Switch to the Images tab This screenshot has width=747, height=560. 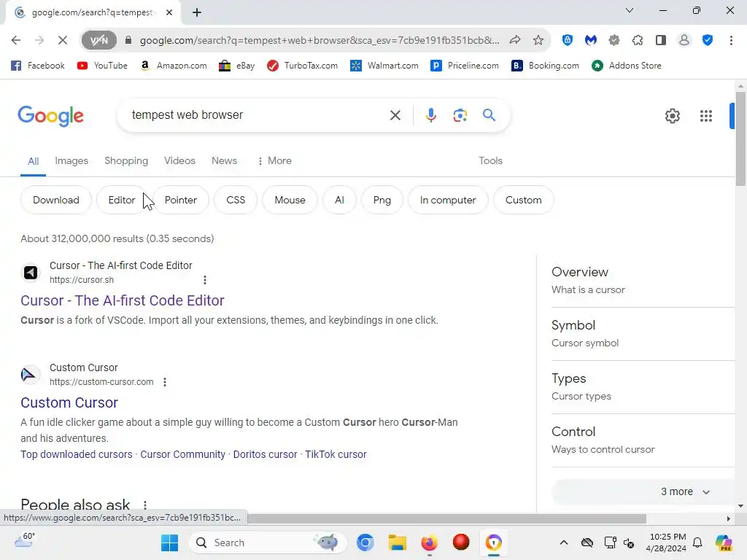click(71, 161)
